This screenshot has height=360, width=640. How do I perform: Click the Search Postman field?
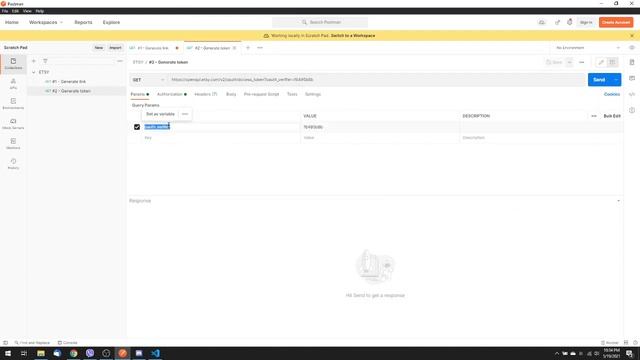(x=320, y=22)
